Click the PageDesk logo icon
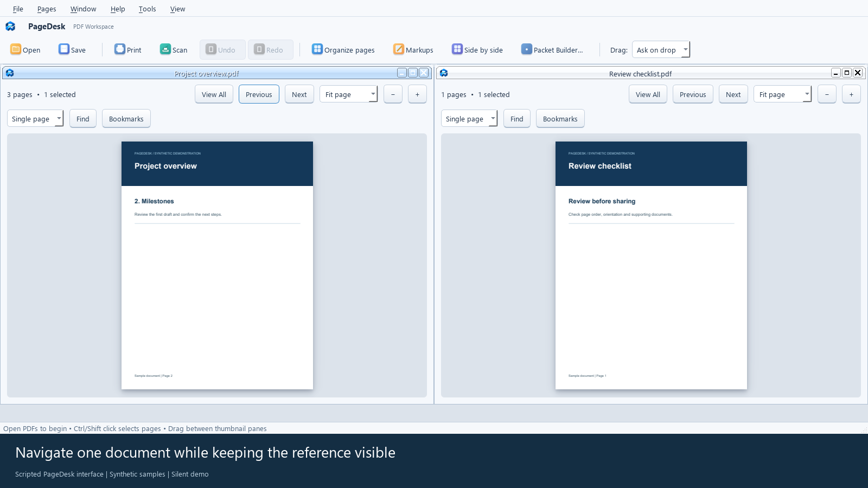Image resolution: width=868 pixels, height=488 pixels. click(x=10, y=26)
